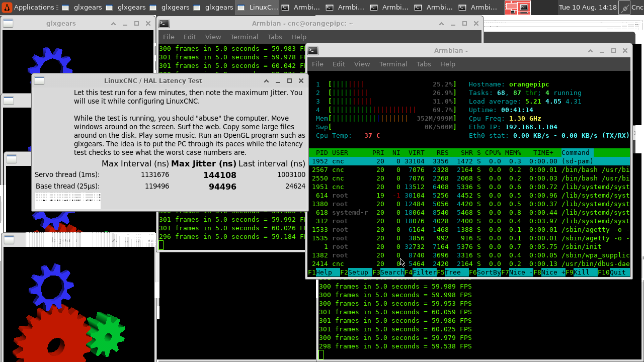Image resolution: width=644 pixels, height=362 pixels.
Task: Open window menu icon of Latency Test window
Action: click(x=39, y=81)
